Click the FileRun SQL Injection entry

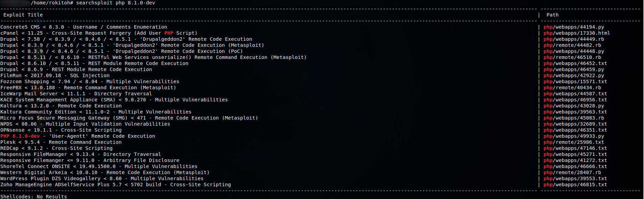pyautogui.click(x=55, y=75)
